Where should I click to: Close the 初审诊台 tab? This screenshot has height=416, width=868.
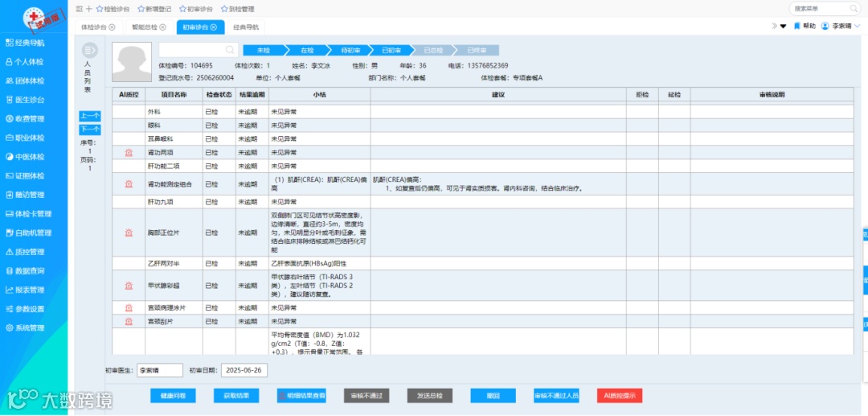[214, 27]
